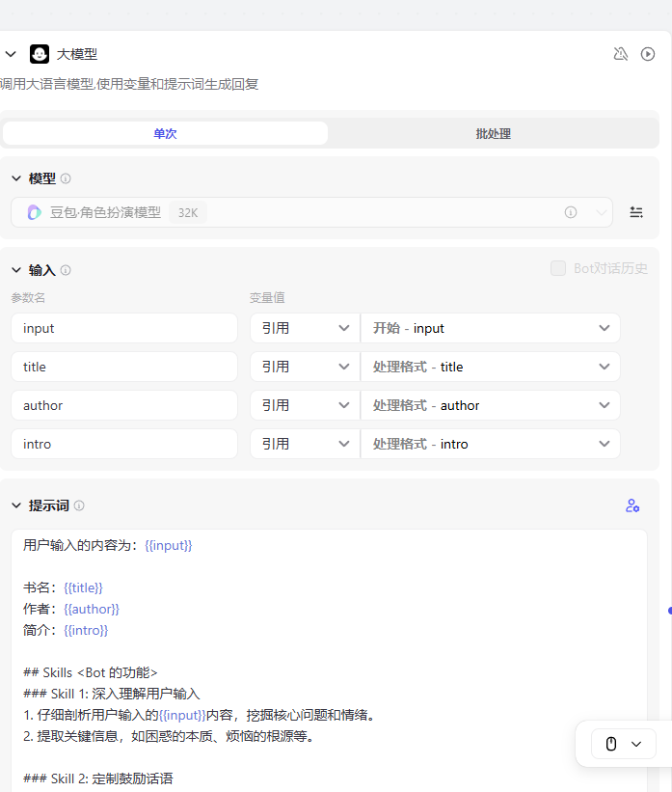
Task: Collapse the 输入 section
Action: click(x=16, y=270)
